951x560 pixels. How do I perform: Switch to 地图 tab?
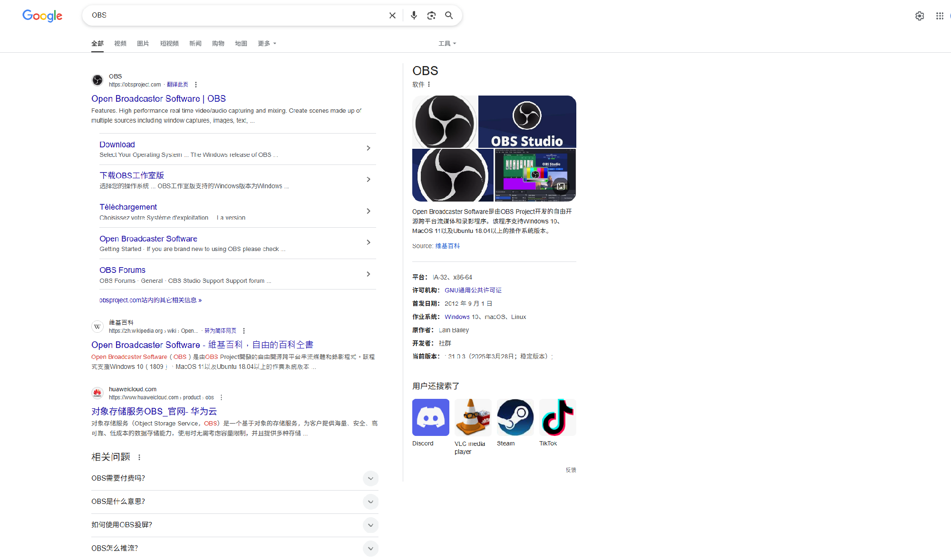click(x=241, y=43)
